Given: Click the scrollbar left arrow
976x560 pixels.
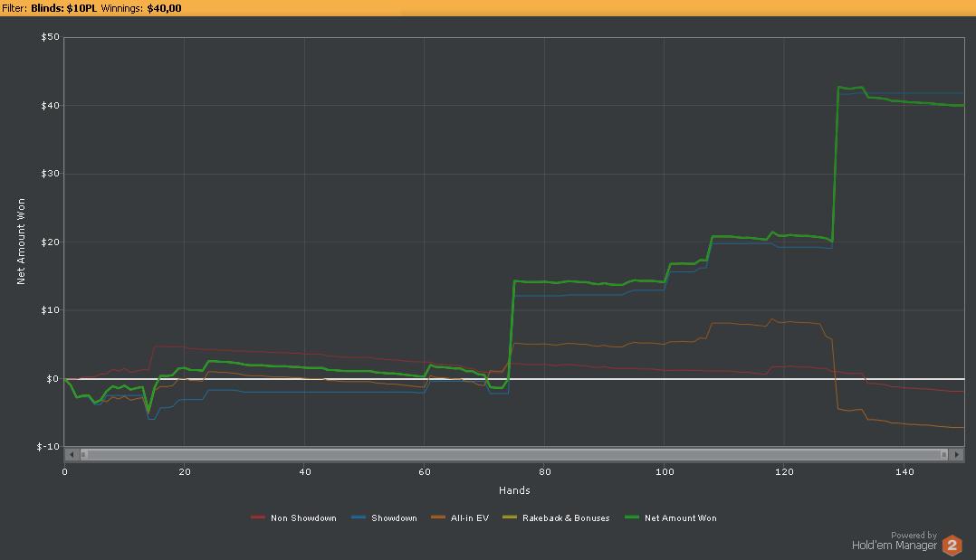Looking at the screenshot, I should 72,454.
